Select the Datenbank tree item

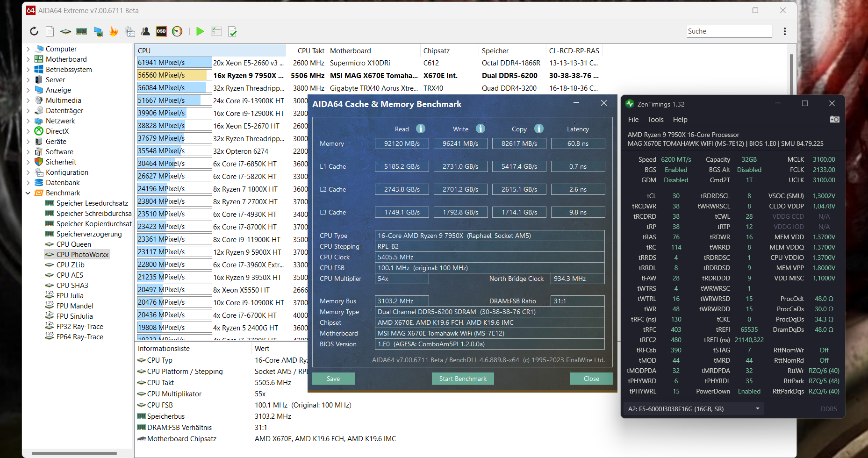point(57,183)
